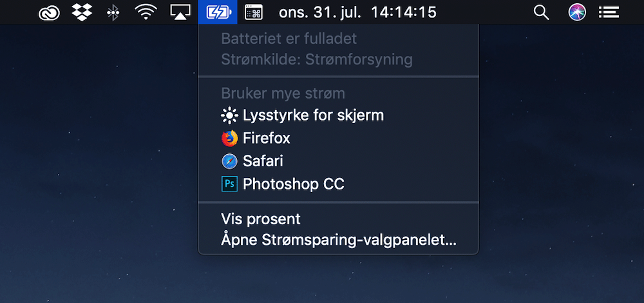Open Åpne Strømsparing-valgpanelet
644x303 pixels.
pos(338,240)
